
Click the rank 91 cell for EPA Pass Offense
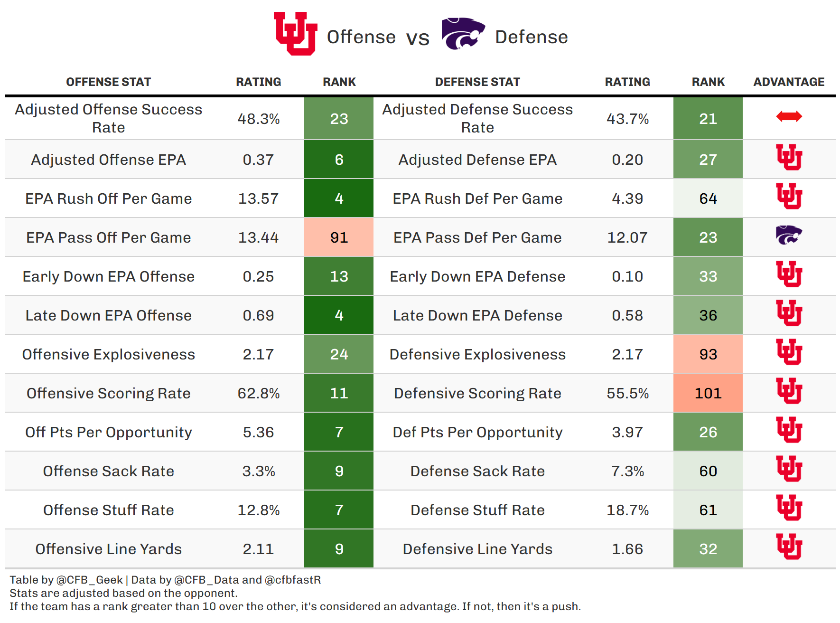(x=339, y=237)
